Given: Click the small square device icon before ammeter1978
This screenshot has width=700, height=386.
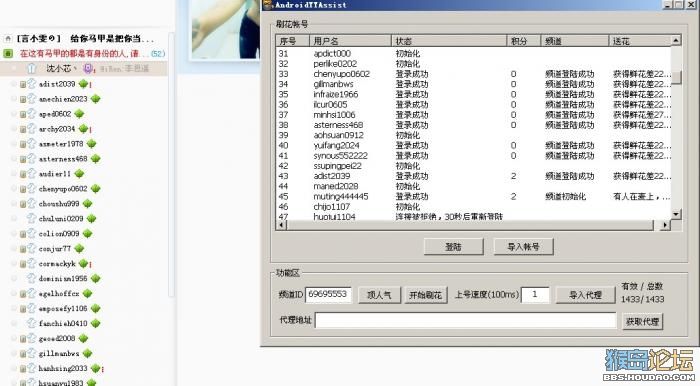Looking at the screenshot, I should tap(23, 144).
